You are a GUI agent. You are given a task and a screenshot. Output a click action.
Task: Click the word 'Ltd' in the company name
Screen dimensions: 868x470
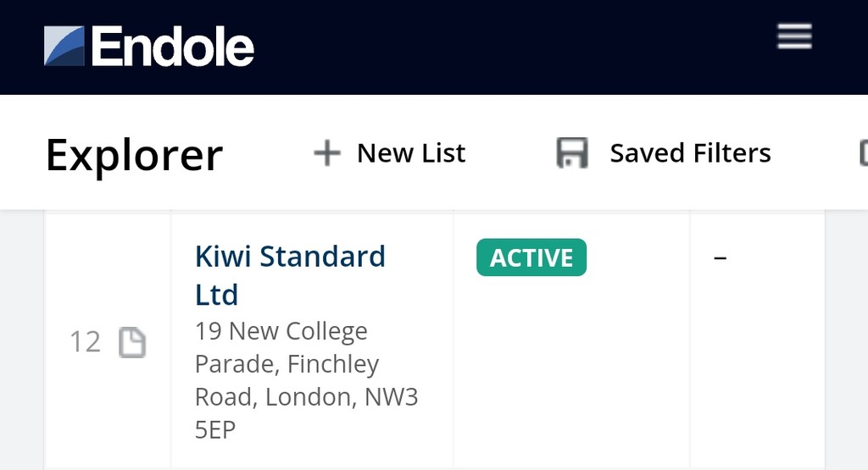tap(216, 295)
